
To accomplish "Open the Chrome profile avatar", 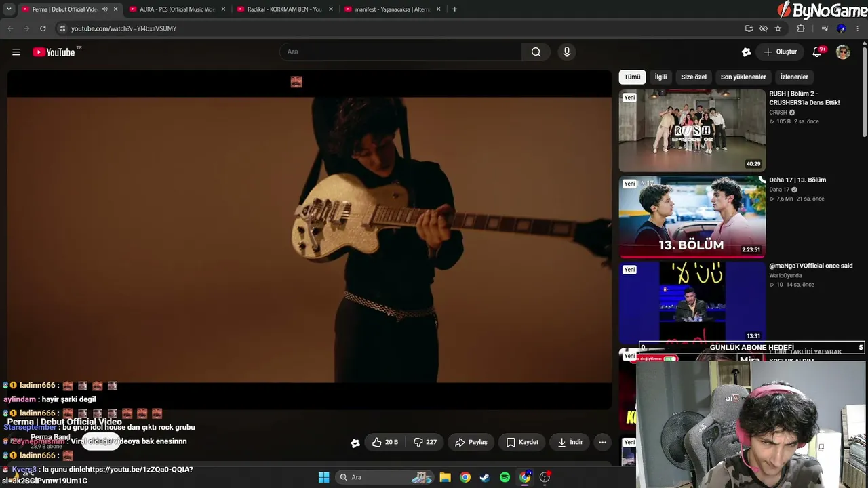I will [x=842, y=28].
